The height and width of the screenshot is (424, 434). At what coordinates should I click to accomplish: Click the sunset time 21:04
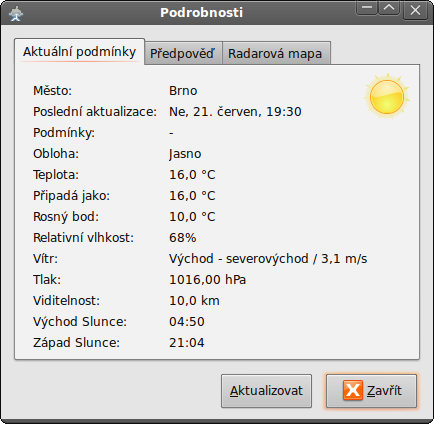[187, 343]
